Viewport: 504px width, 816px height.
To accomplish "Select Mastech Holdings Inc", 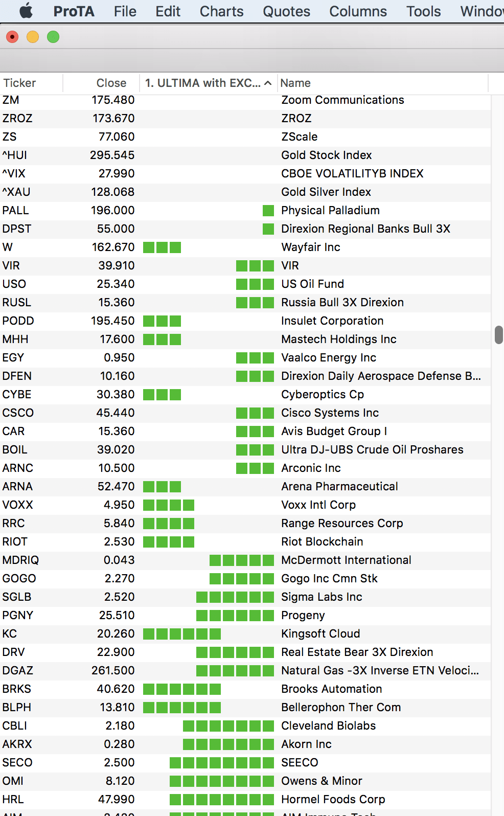I will pyautogui.click(x=338, y=339).
